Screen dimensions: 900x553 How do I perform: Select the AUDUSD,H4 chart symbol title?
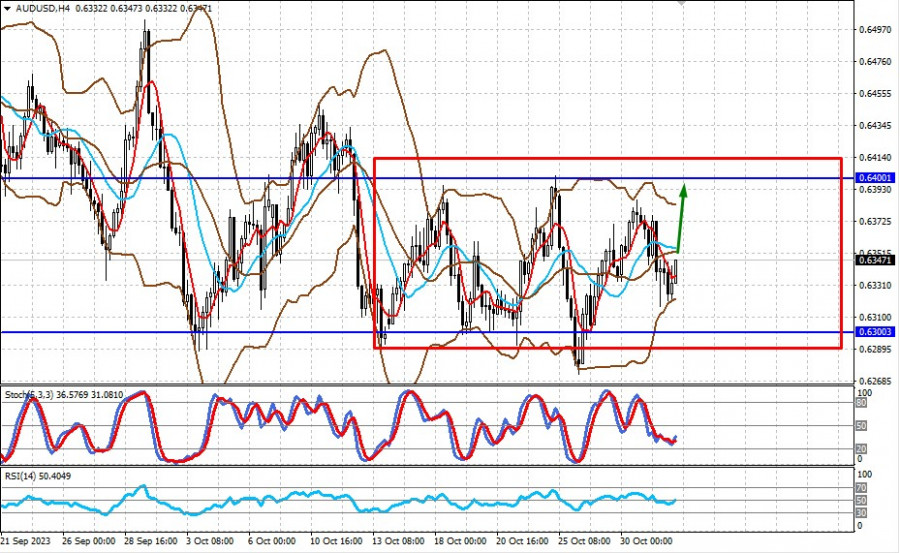tap(42, 9)
